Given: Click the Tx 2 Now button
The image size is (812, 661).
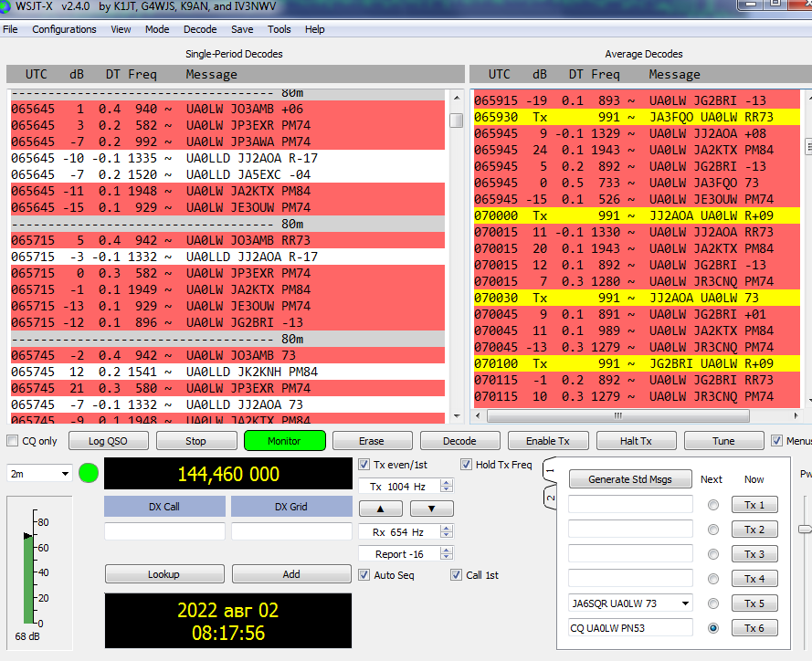Looking at the screenshot, I should click(x=754, y=530).
